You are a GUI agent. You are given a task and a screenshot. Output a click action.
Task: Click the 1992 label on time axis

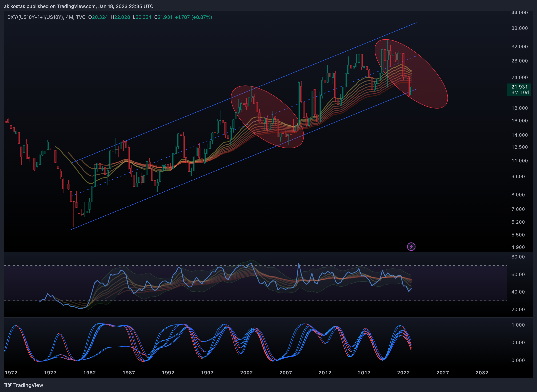point(168,373)
